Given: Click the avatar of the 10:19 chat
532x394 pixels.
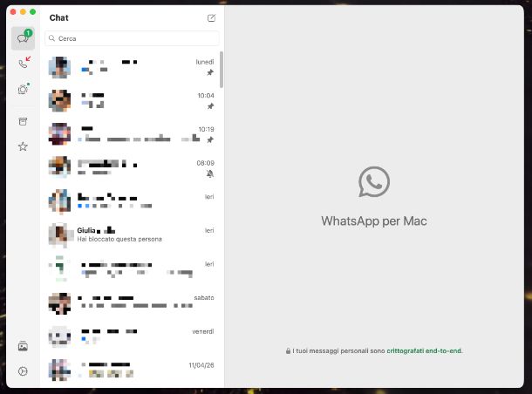Looking at the screenshot, I should pyautogui.click(x=59, y=134).
